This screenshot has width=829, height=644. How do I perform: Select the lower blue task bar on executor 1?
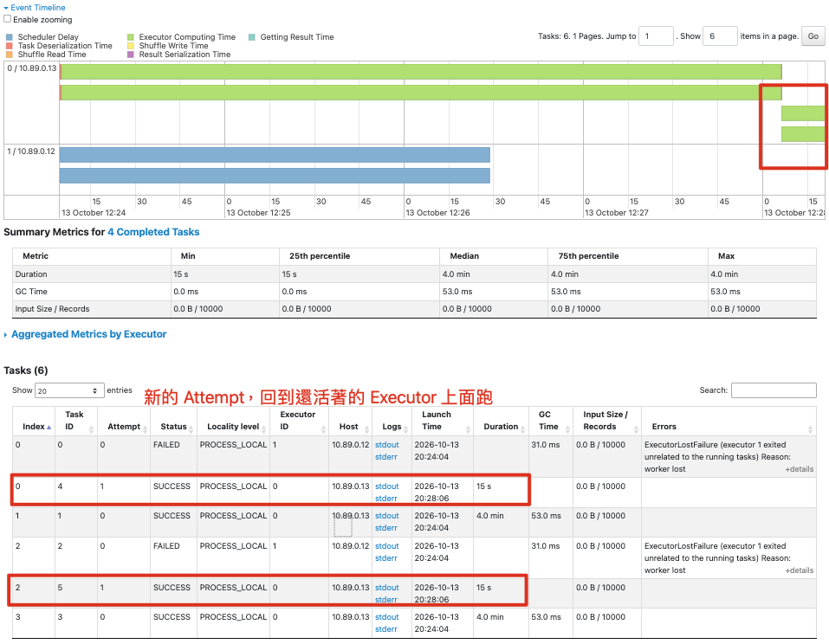tap(275, 176)
